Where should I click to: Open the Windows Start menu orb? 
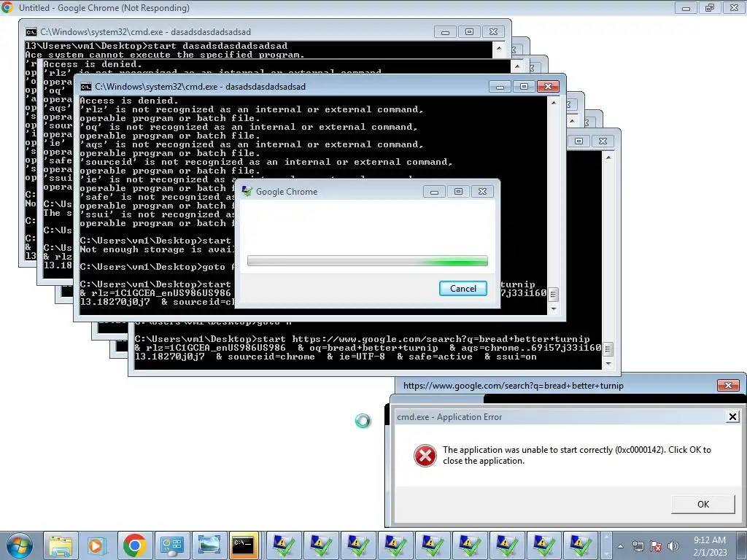click(x=20, y=545)
